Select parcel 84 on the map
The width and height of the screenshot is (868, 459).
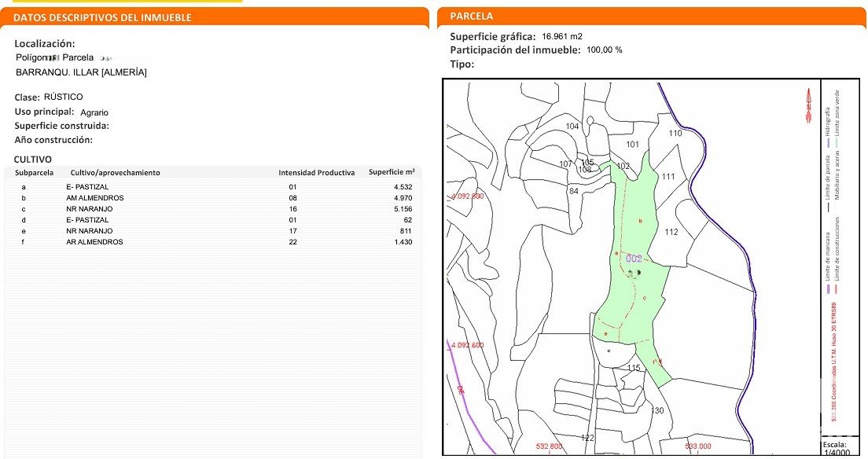(x=573, y=191)
